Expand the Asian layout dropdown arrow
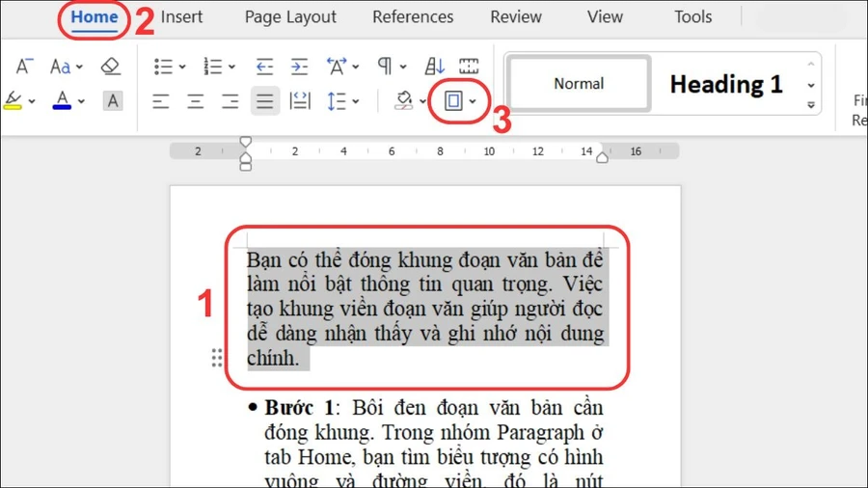 tap(356, 67)
